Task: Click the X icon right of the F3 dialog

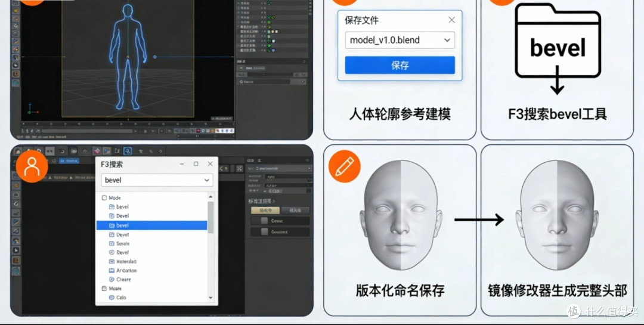Action: click(240, 168)
